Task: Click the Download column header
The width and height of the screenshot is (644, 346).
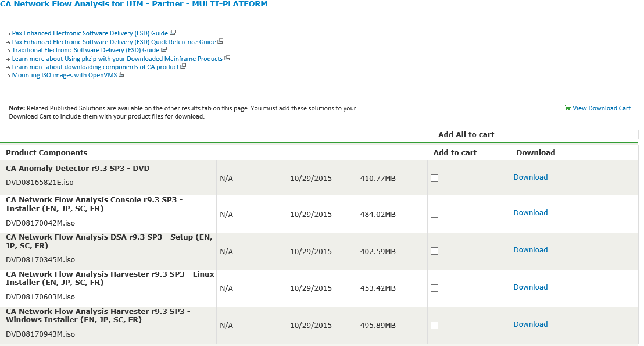Action: coord(535,152)
